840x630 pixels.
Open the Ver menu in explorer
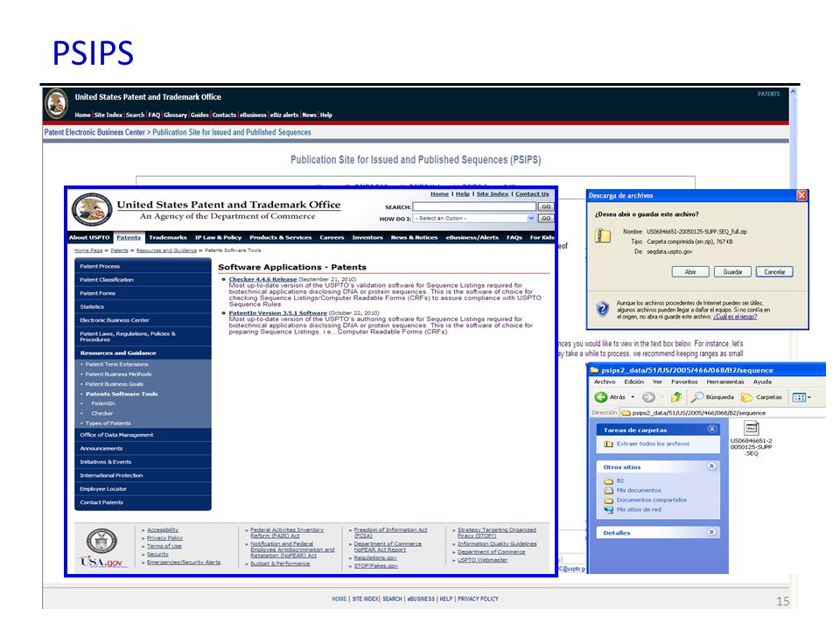pos(657,381)
